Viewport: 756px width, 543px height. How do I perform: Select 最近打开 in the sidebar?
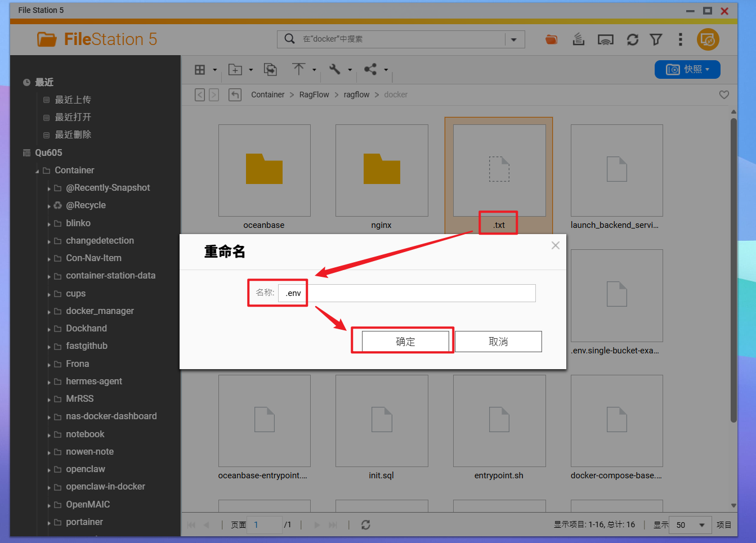pos(73,117)
